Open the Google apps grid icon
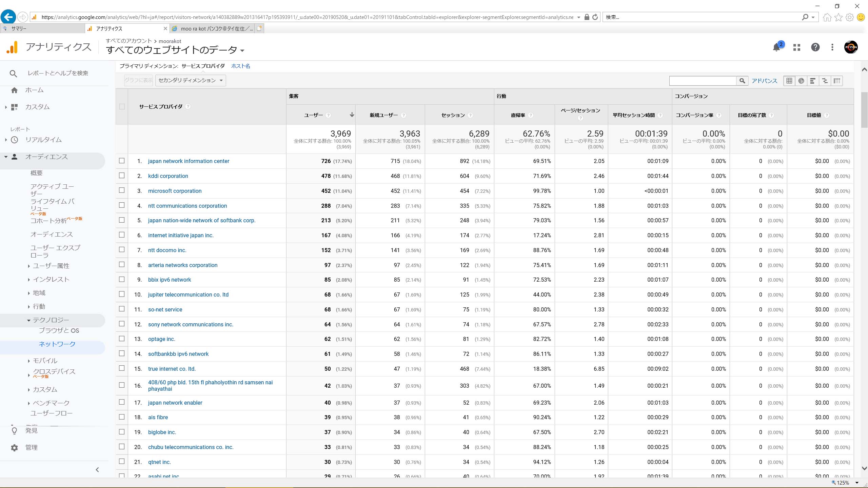Viewport: 868px width, 488px height. pos(797,47)
